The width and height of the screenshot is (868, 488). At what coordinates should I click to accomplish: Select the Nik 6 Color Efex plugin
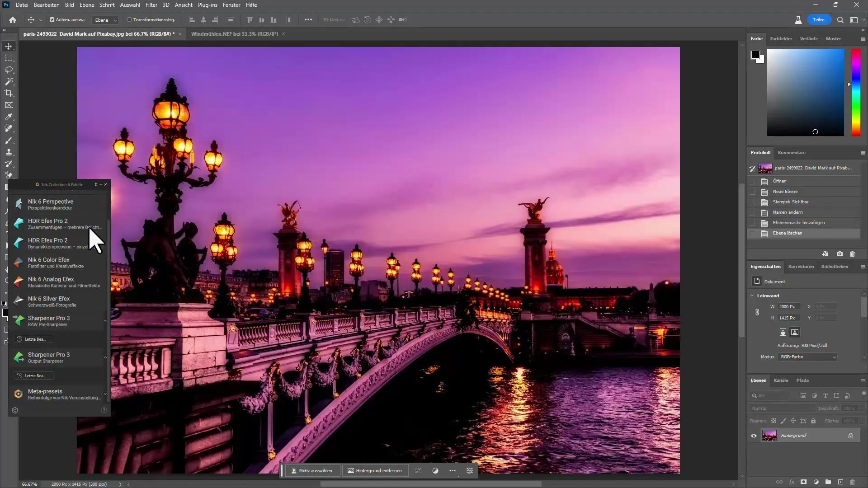click(49, 262)
